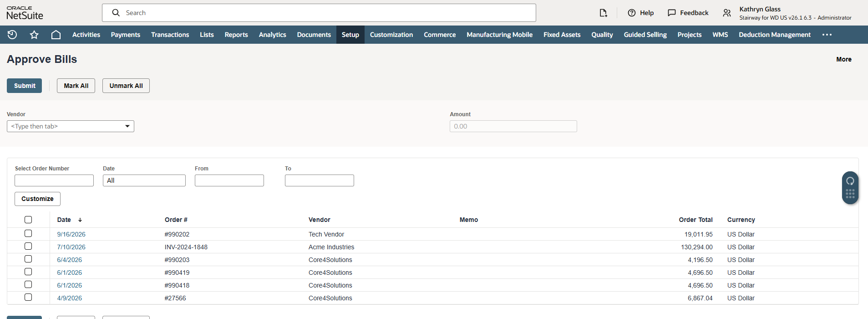This screenshot has height=319, width=868.
Task: Click the To date field
Action: (x=320, y=180)
